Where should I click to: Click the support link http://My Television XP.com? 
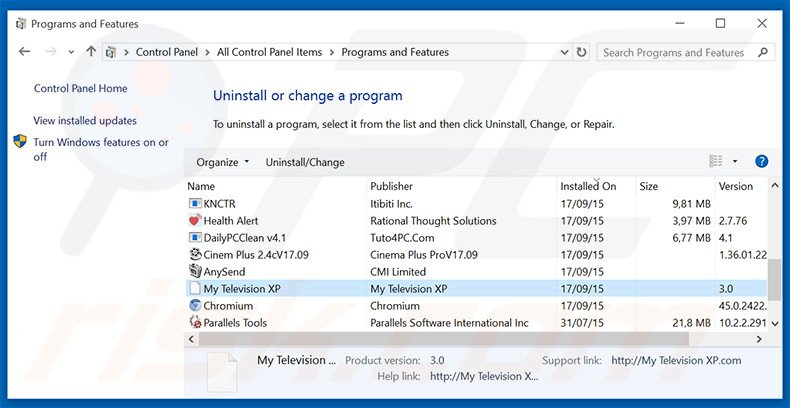(676, 361)
